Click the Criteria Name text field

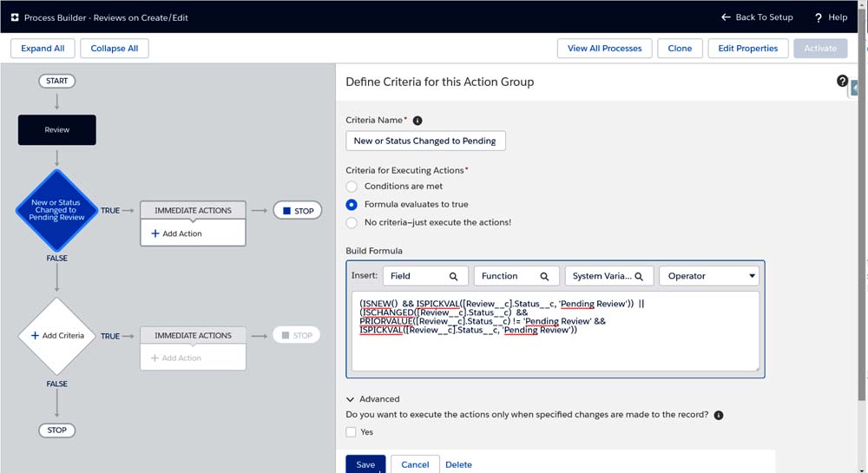(x=425, y=141)
